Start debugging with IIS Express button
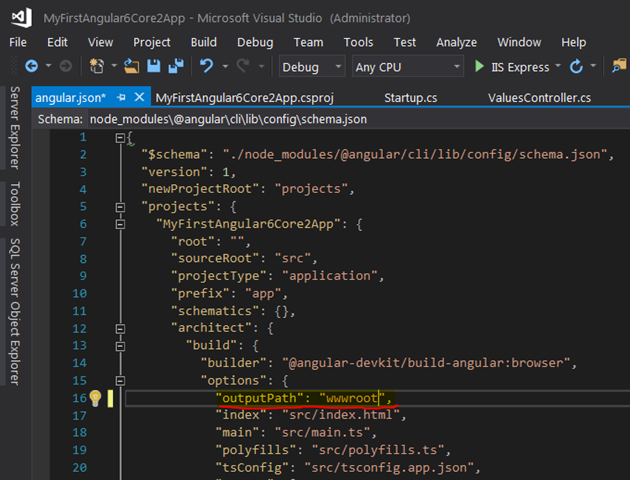The image size is (630, 480). click(x=503, y=67)
